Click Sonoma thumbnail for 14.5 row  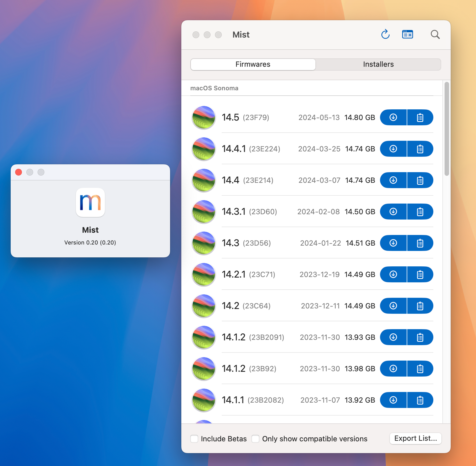point(204,117)
